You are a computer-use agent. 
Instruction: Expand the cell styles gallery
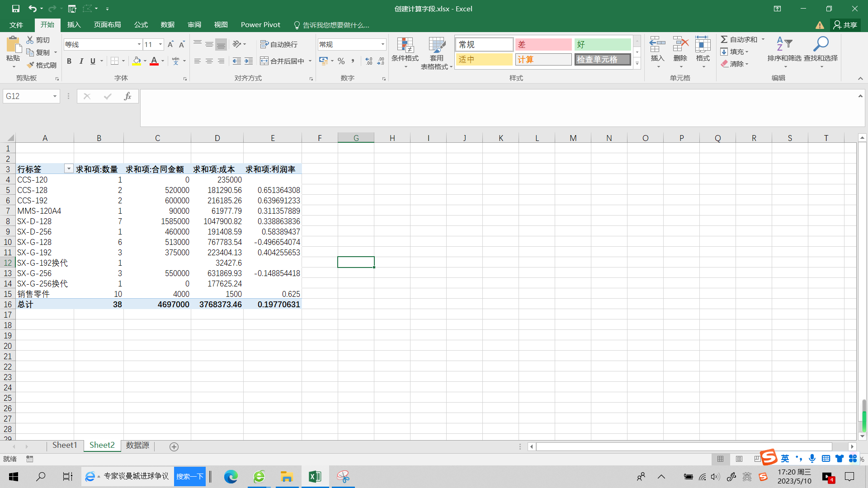pyautogui.click(x=637, y=64)
